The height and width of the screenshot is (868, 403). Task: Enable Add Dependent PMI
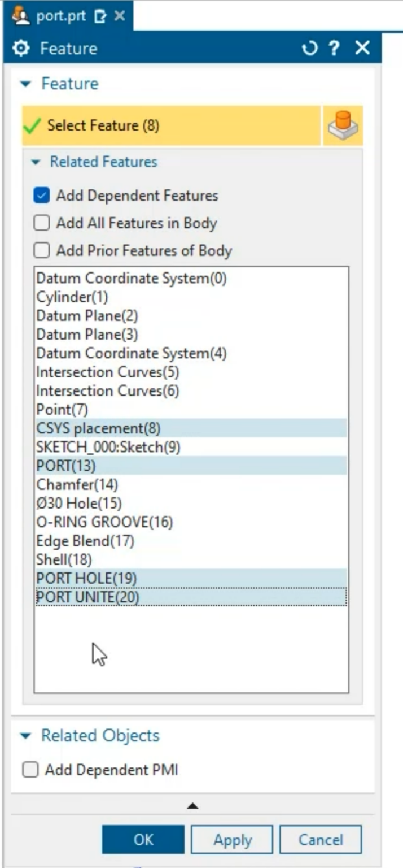(30, 769)
